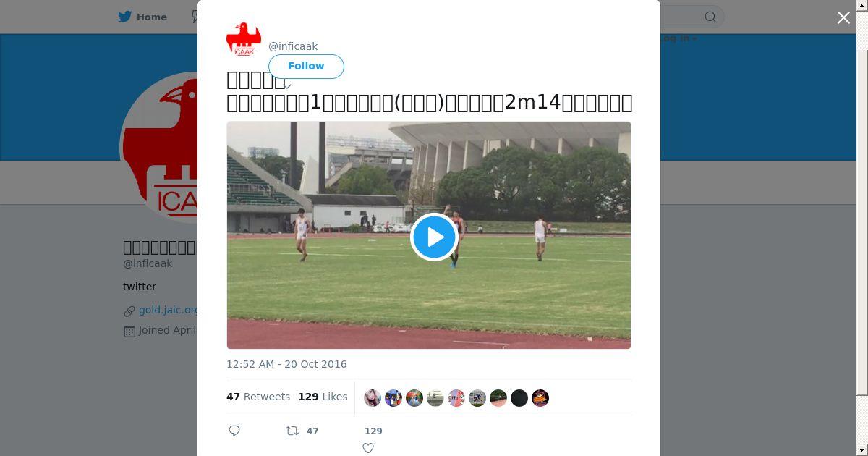This screenshot has width=868, height=456.
Task: Follow the @inficaak account
Action: tap(306, 66)
